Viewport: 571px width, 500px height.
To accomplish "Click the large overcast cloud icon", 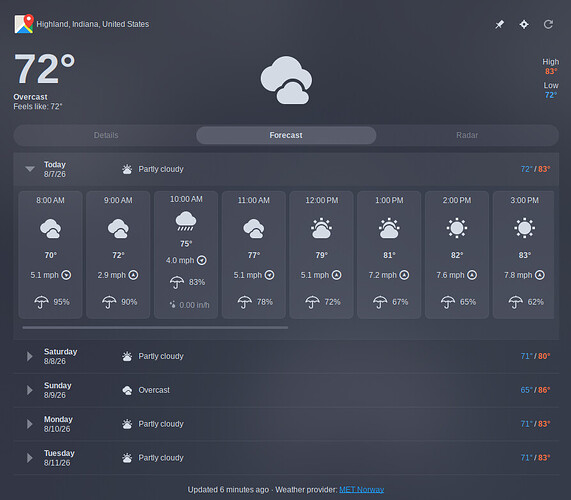I will [x=286, y=80].
